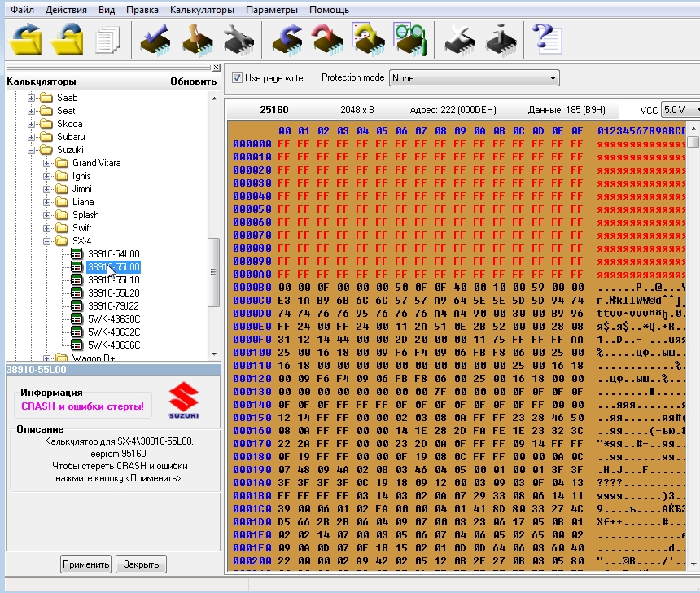700x593 pixels.
Task: Click the hex editor scrollbar up arrow
Action: 693,129
